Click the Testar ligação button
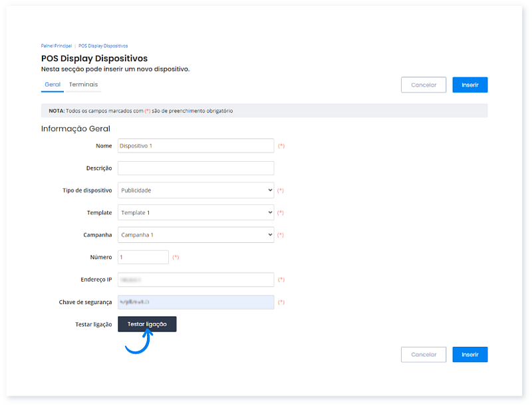Image resolution: width=532 pixels, height=406 pixels. point(147,324)
